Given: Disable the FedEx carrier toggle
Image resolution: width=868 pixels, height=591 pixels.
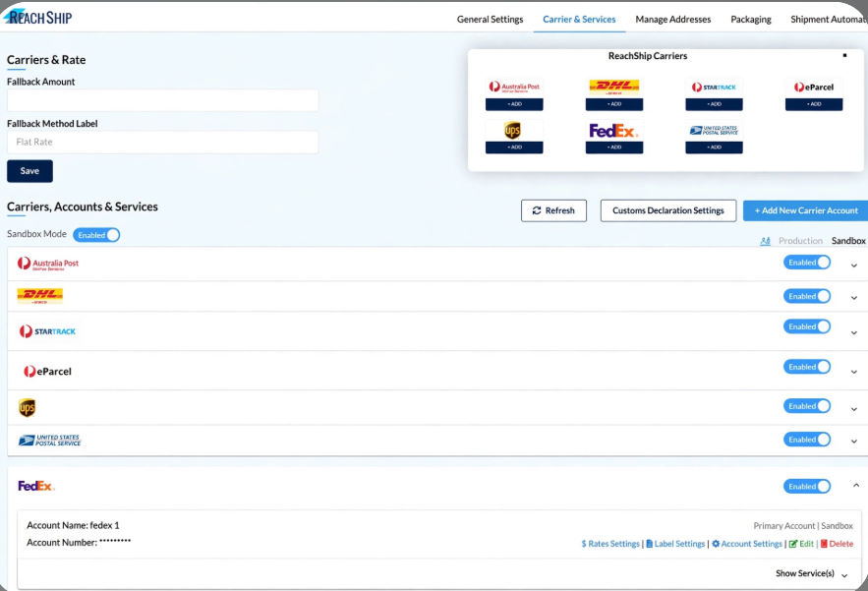Looking at the screenshot, I should pos(806,487).
